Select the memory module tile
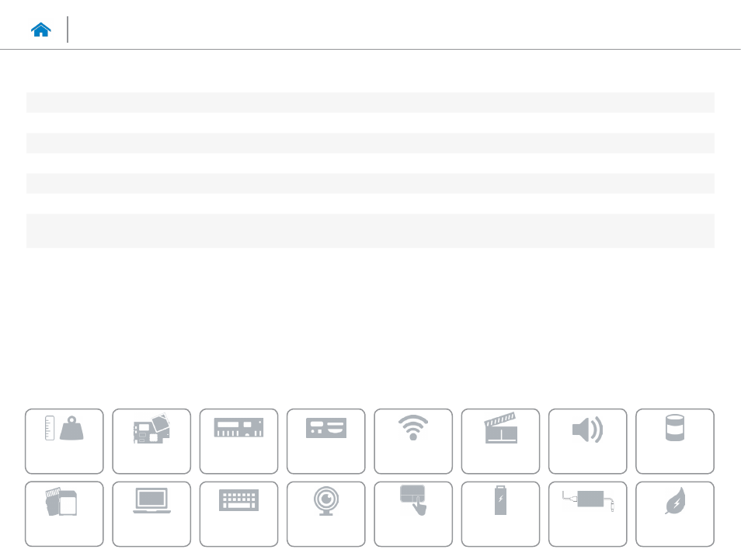The width and height of the screenshot is (741, 560). click(x=238, y=441)
